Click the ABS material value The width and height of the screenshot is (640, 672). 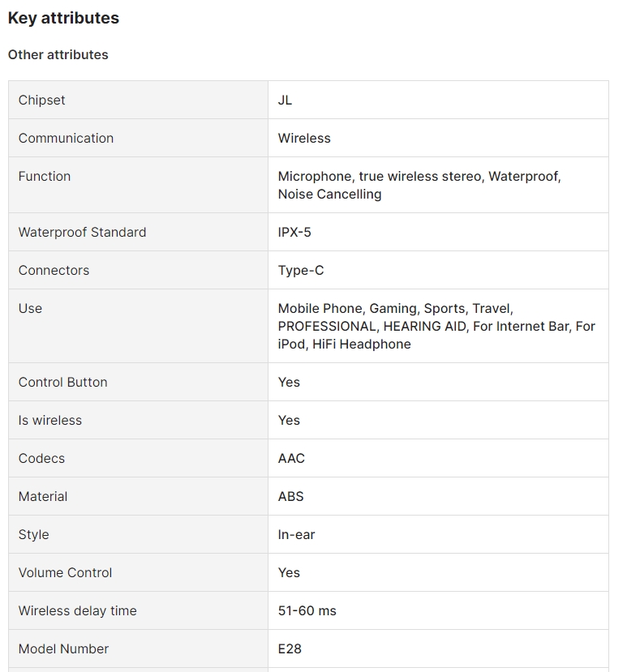[290, 496]
